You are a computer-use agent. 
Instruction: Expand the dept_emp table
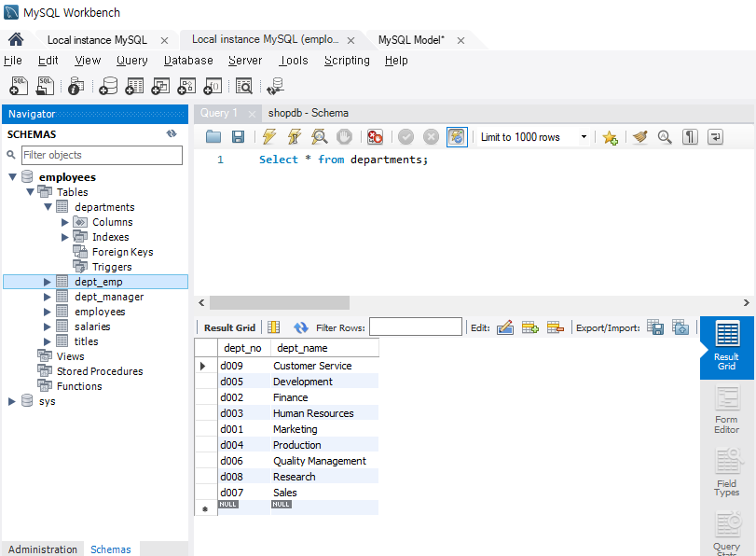(48, 282)
